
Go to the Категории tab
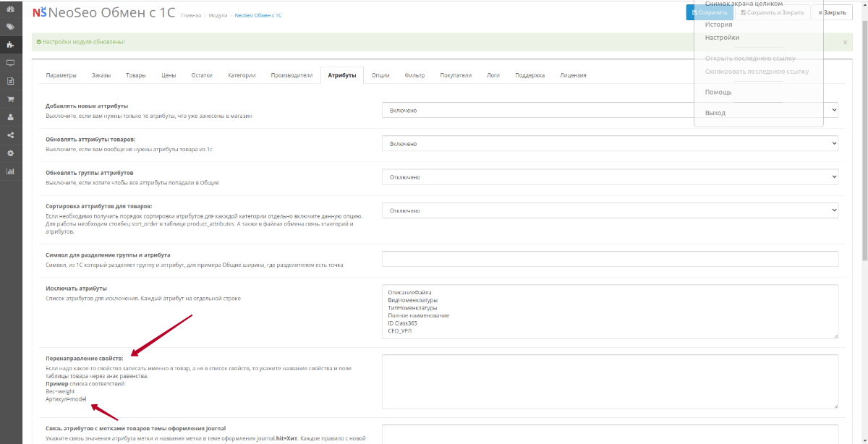(x=242, y=75)
